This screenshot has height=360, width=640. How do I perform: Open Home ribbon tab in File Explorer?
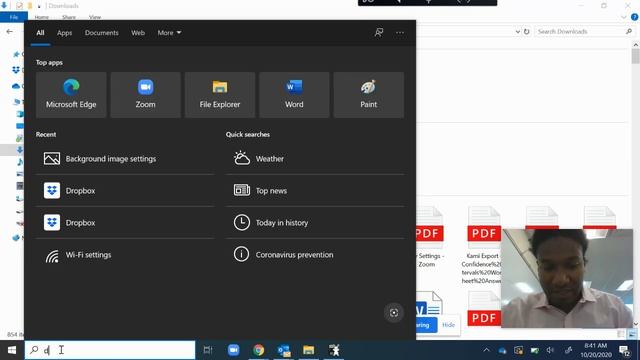42,17
